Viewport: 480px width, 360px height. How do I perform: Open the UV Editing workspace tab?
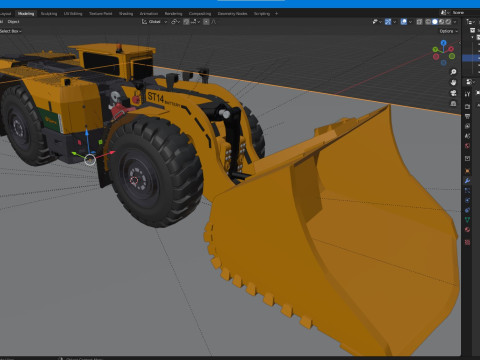(73, 14)
